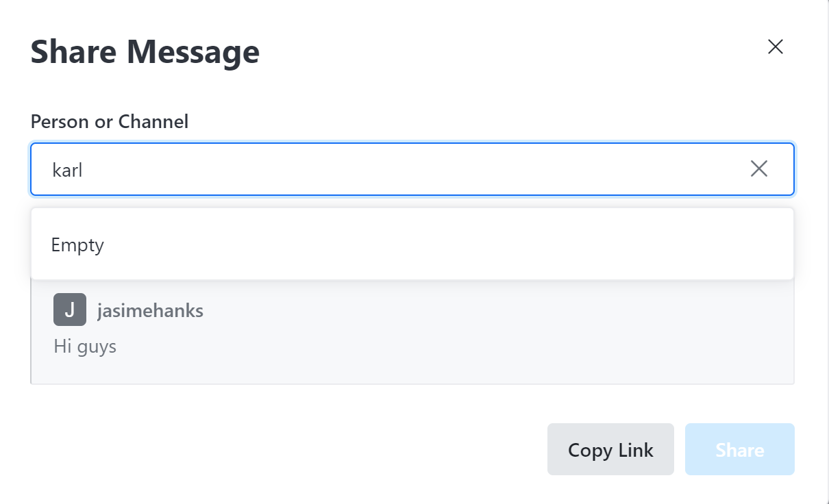
Task: Click the Copy Link button
Action: pos(610,449)
